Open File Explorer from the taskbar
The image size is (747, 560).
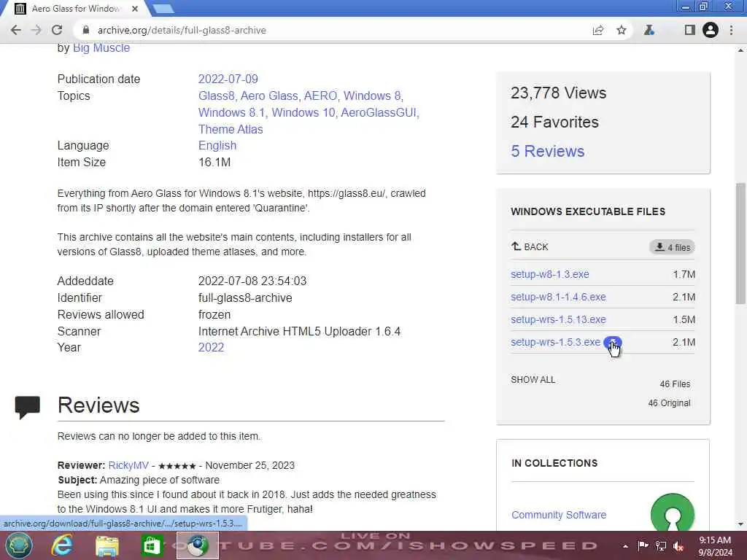click(107, 545)
